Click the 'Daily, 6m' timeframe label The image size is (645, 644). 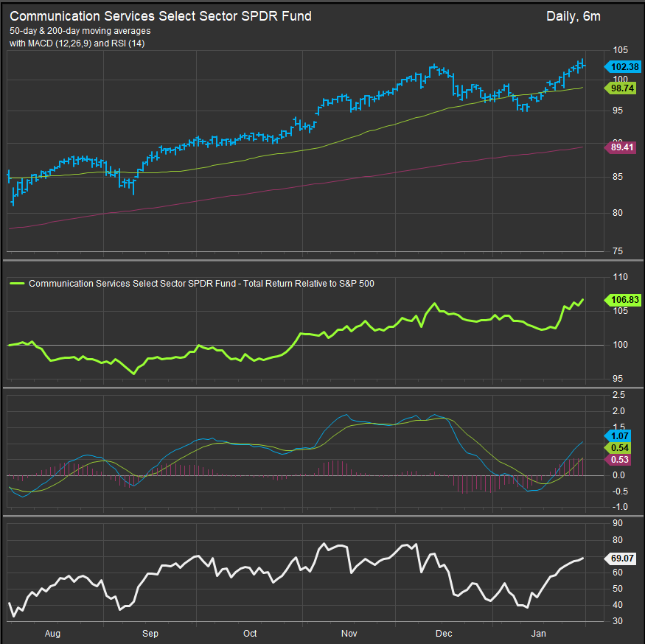pyautogui.click(x=573, y=16)
